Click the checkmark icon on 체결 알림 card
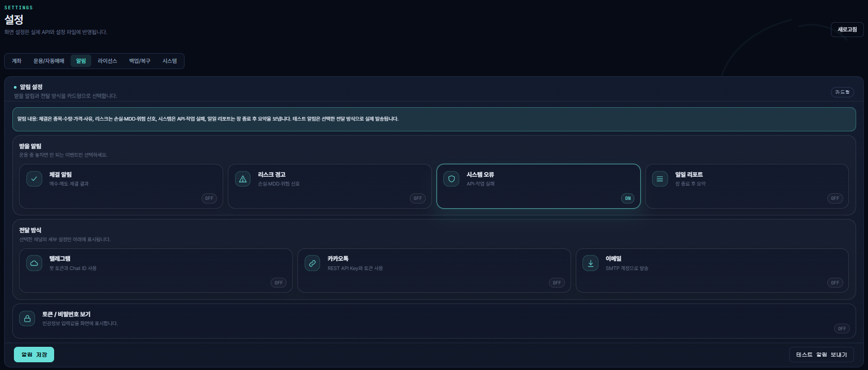The height and width of the screenshot is (370, 868). [x=34, y=179]
